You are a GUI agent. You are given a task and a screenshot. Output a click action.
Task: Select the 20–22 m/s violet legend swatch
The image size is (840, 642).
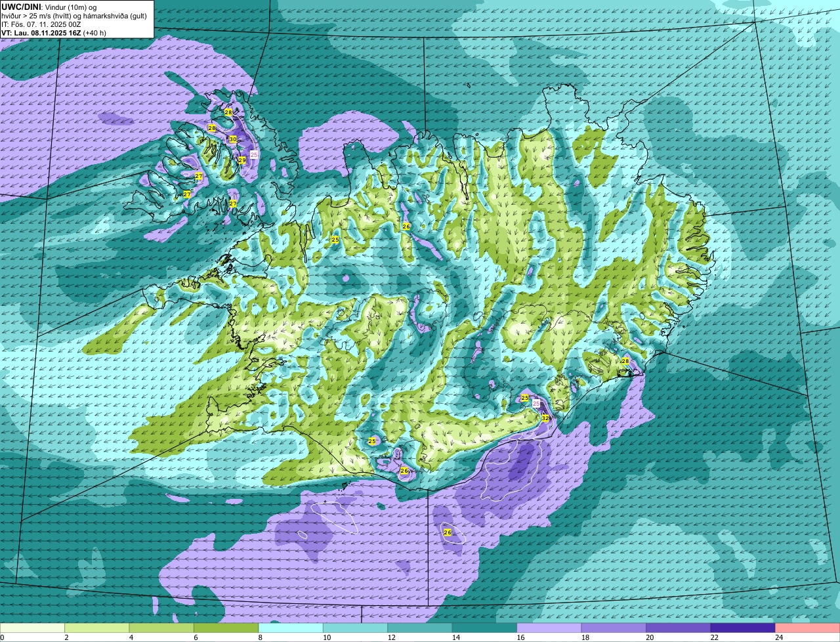coord(679,628)
